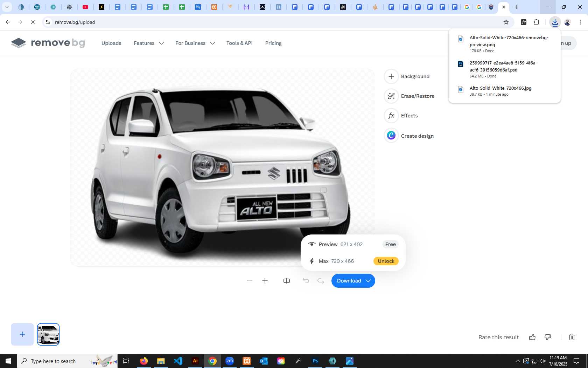The height and width of the screenshot is (368, 588).
Task: Give a thumbs up rating
Action: [532, 337]
